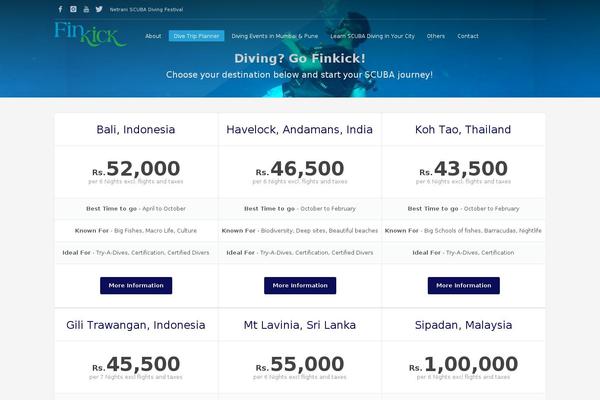600x400 pixels.
Task: Click More Information for Havelock, Andamans
Action: (x=300, y=286)
